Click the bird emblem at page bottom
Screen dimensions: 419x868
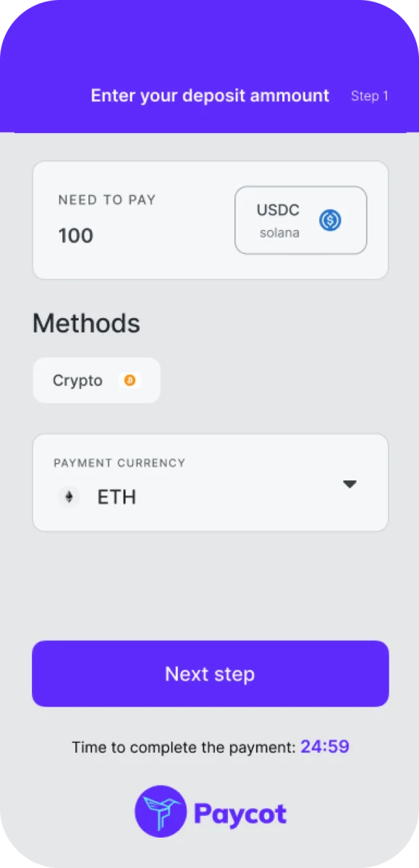pyautogui.click(x=160, y=811)
